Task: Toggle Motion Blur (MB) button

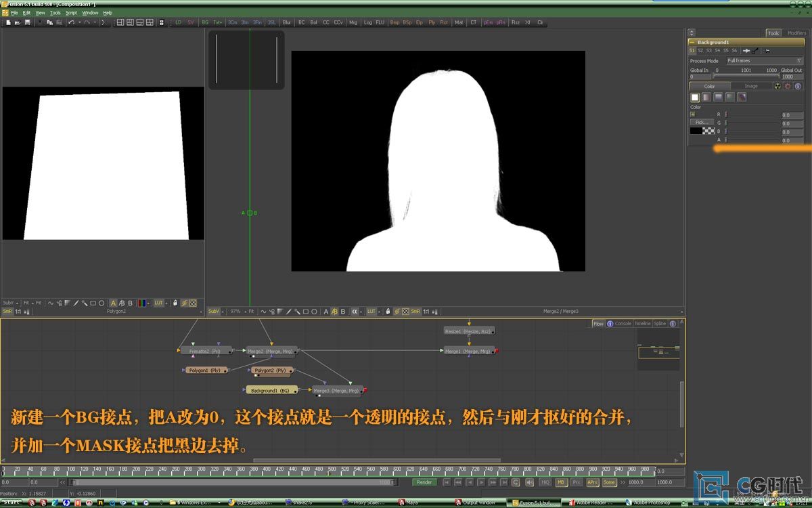Action: [x=561, y=482]
